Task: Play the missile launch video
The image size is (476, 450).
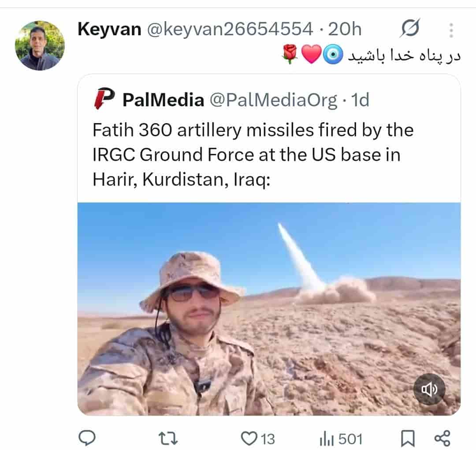Action: point(269,309)
